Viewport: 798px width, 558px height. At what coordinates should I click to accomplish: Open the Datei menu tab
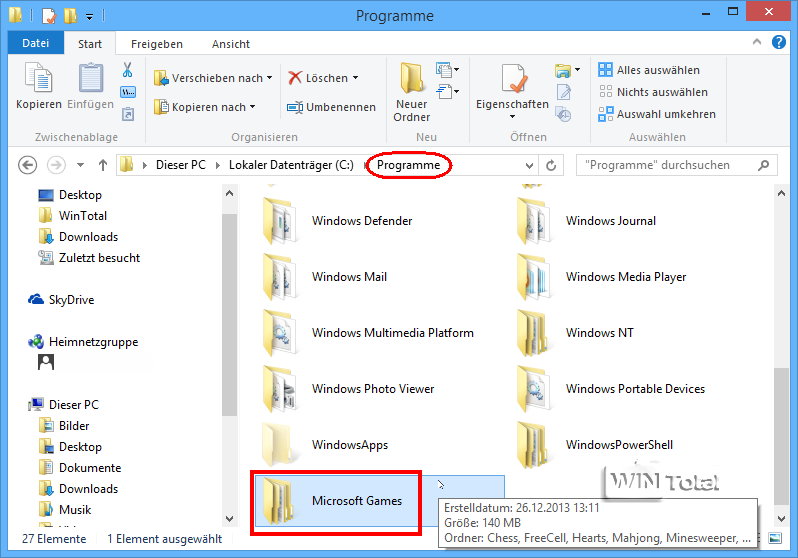[36, 43]
